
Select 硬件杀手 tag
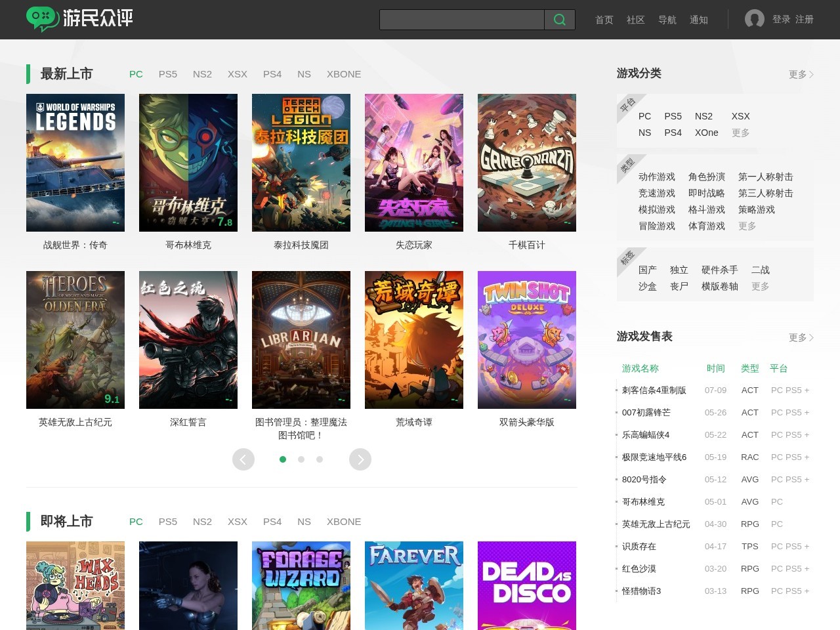coord(720,270)
